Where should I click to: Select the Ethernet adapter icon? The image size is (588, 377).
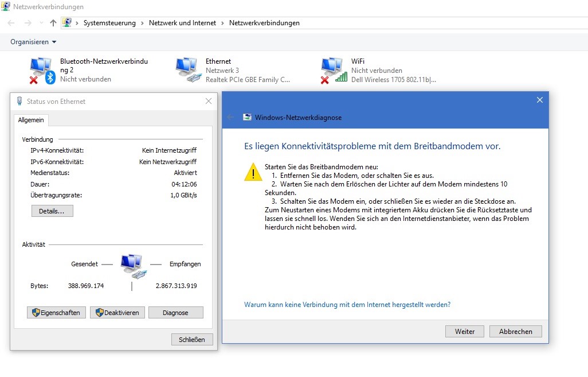point(187,70)
